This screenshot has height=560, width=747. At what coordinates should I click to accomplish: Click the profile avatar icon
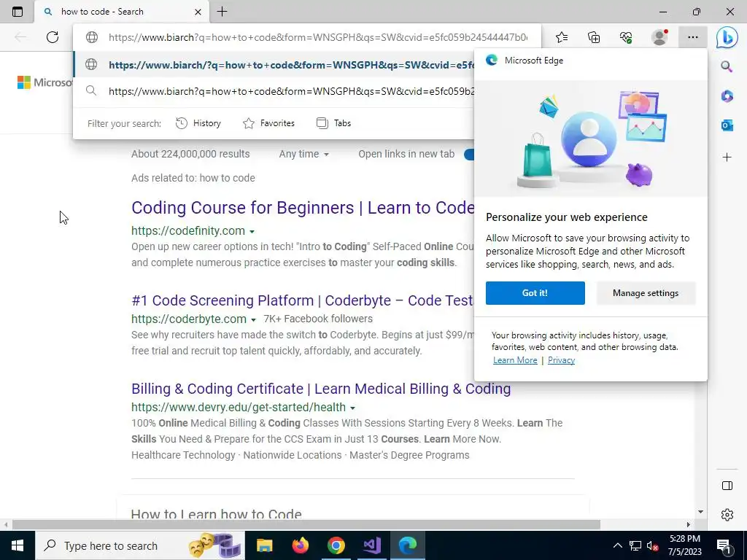pos(659,37)
